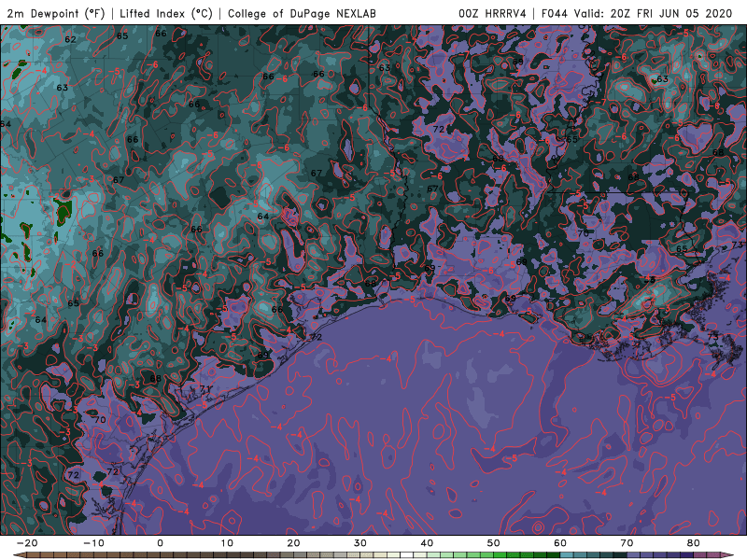Click the "00Z HRRRV4" model run label
747x560 pixels.
(492, 13)
